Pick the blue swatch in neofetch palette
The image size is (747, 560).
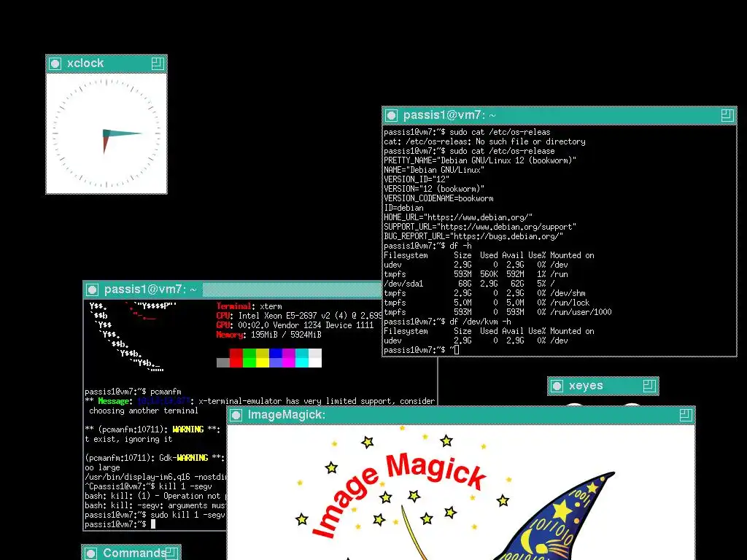point(276,358)
